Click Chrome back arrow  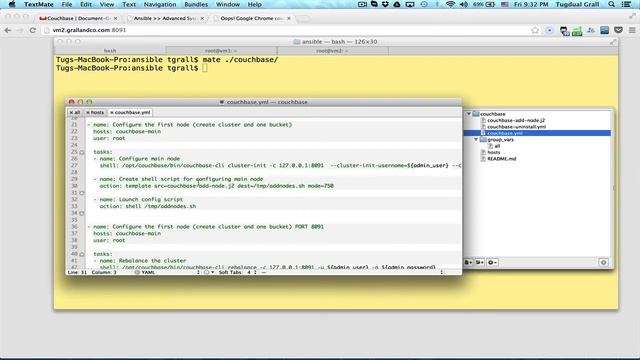8,30
